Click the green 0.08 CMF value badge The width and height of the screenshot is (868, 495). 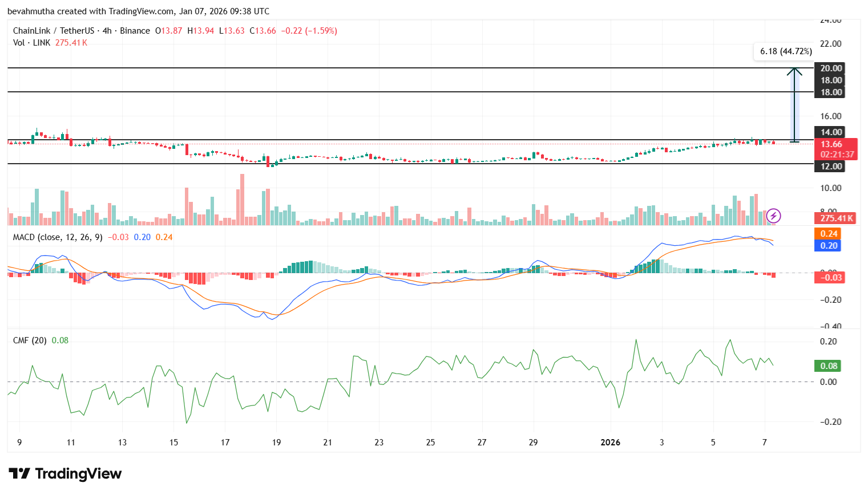tap(828, 366)
